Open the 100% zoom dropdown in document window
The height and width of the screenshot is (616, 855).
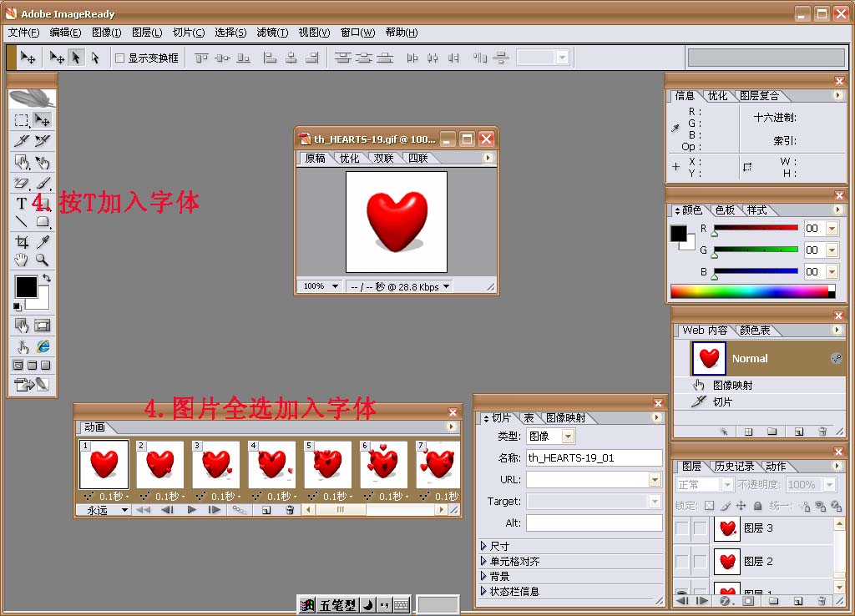pyautogui.click(x=335, y=286)
